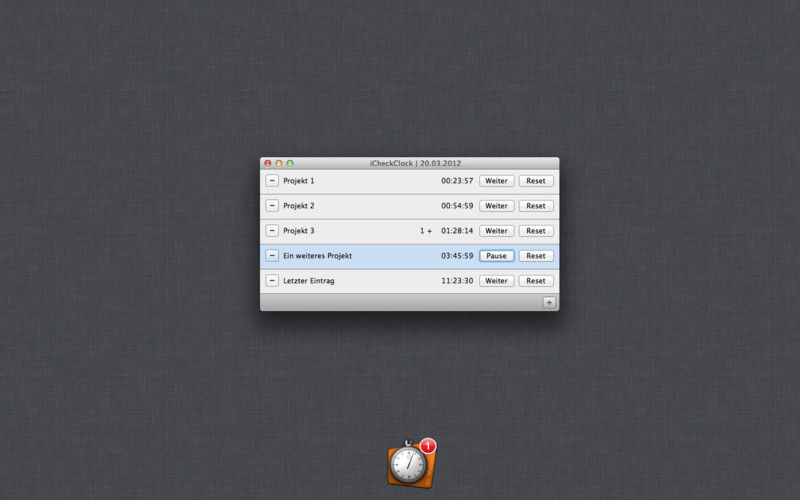This screenshot has height=500, width=800.
Task: Click the 00:23:57 time value
Action: 457,181
